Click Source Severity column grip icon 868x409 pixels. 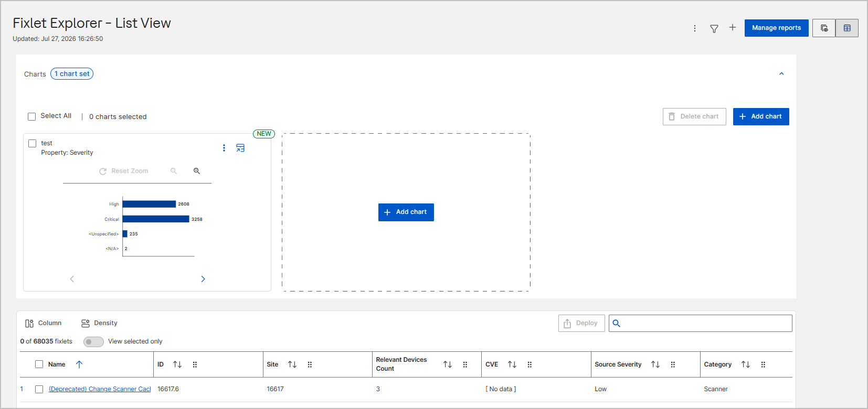click(673, 364)
